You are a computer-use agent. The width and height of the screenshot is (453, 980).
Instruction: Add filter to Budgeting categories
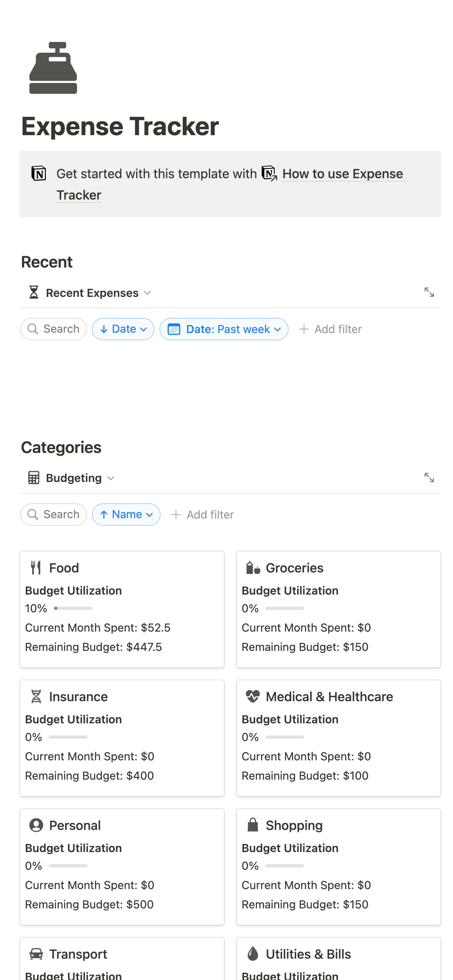click(x=203, y=515)
